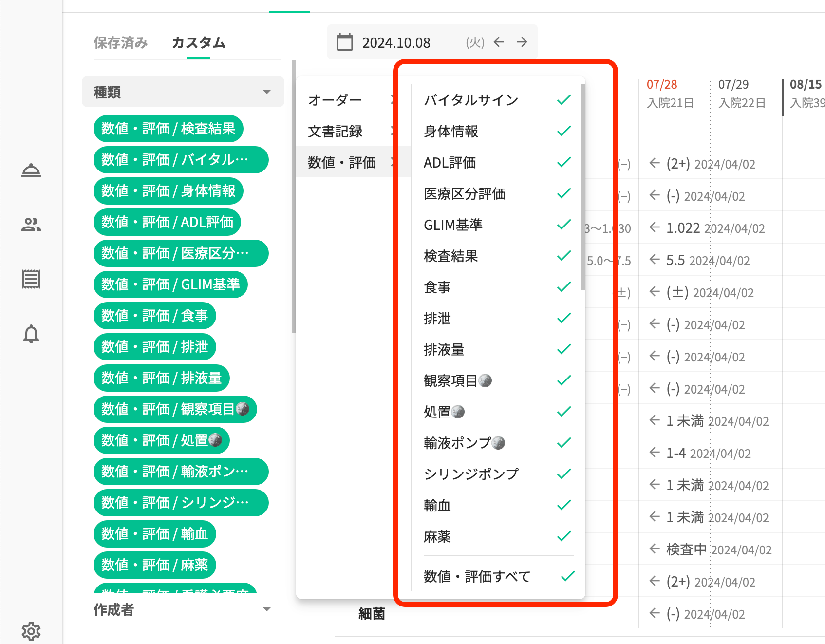Click the 数値・評価 / ADL評価 filter chip

point(167,222)
